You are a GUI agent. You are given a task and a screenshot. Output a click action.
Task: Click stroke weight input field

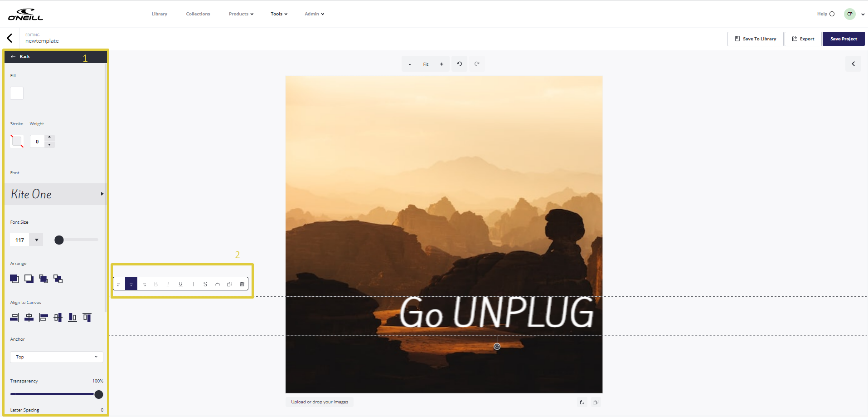click(x=38, y=142)
